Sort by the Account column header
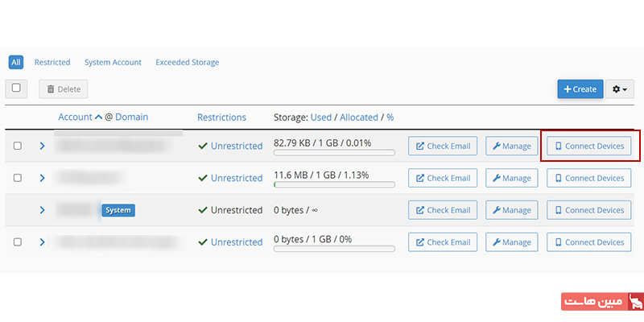 [x=75, y=117]
